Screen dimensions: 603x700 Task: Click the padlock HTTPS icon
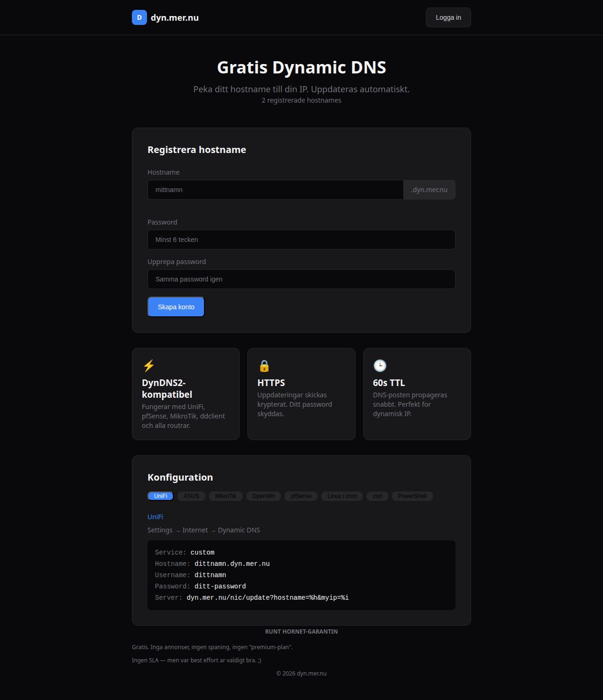point(264,366)
